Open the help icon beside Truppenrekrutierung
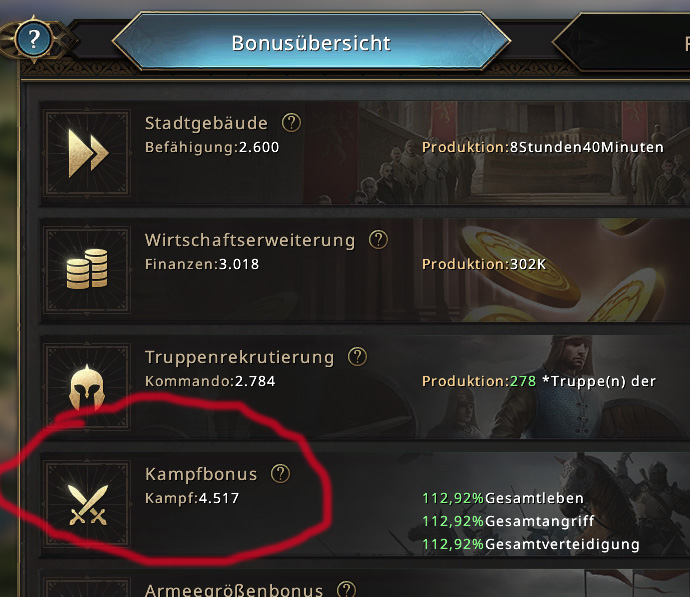This screenshot has height=597, width=690. 357,357
